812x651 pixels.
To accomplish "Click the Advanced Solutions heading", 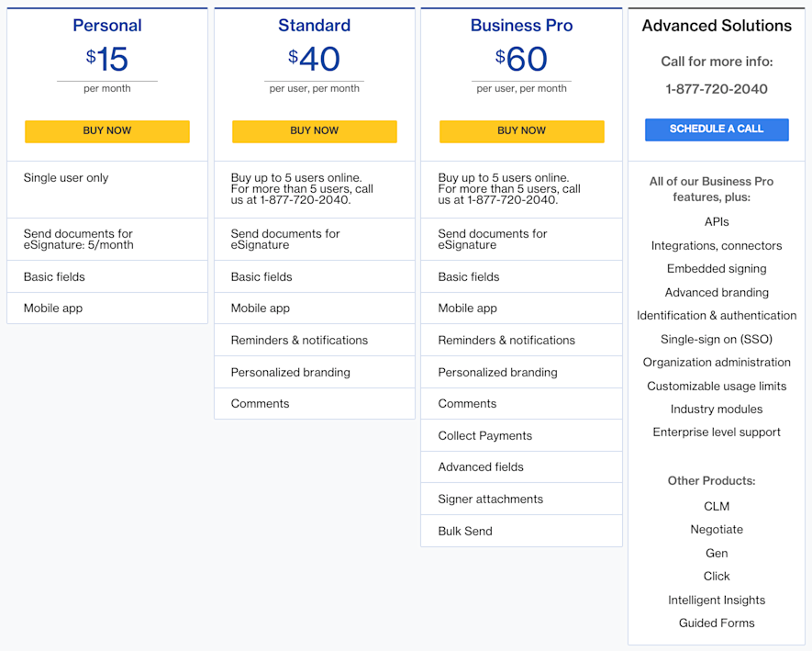I will 717,26.
